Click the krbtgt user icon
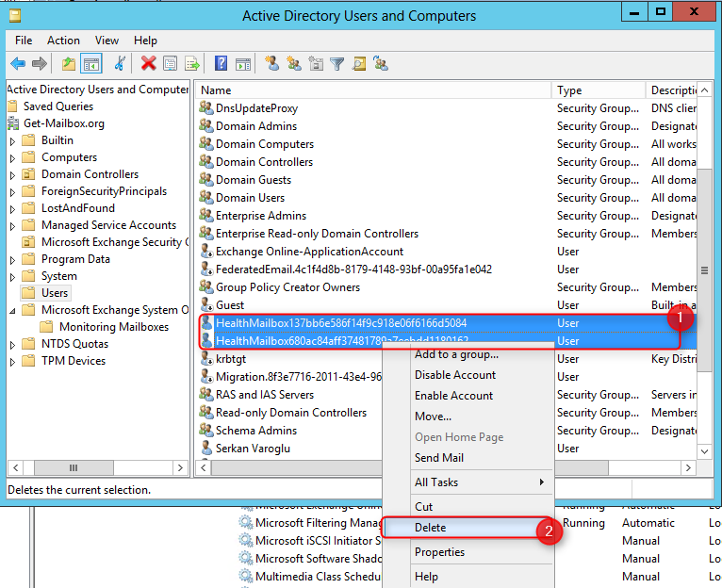 pos(206,358)
